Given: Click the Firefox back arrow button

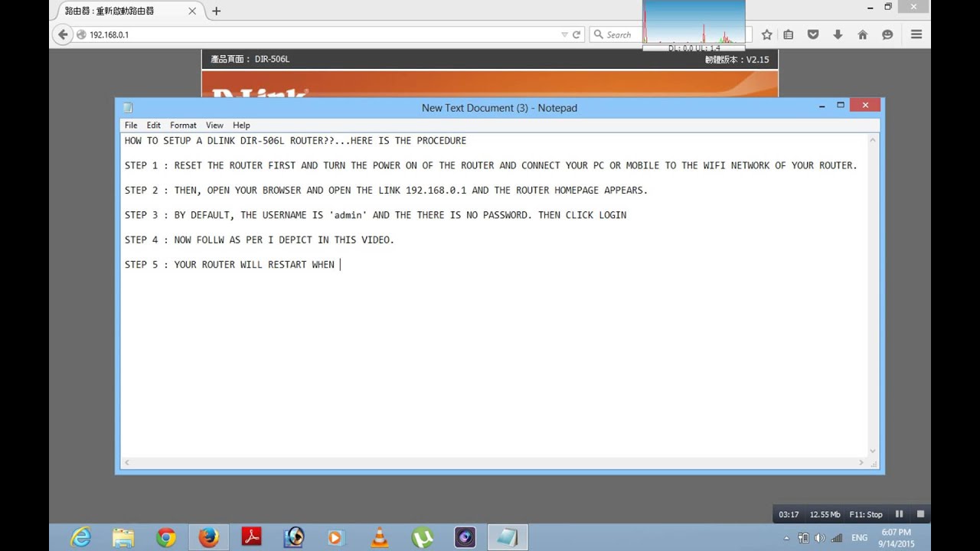Looking at the screenshot, I should tap(63, 34).
